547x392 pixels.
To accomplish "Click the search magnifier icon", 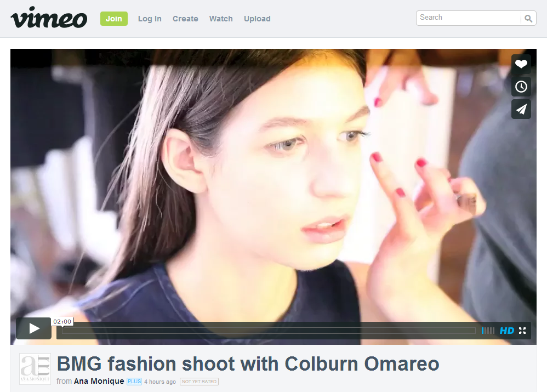I will pos(528,18).
